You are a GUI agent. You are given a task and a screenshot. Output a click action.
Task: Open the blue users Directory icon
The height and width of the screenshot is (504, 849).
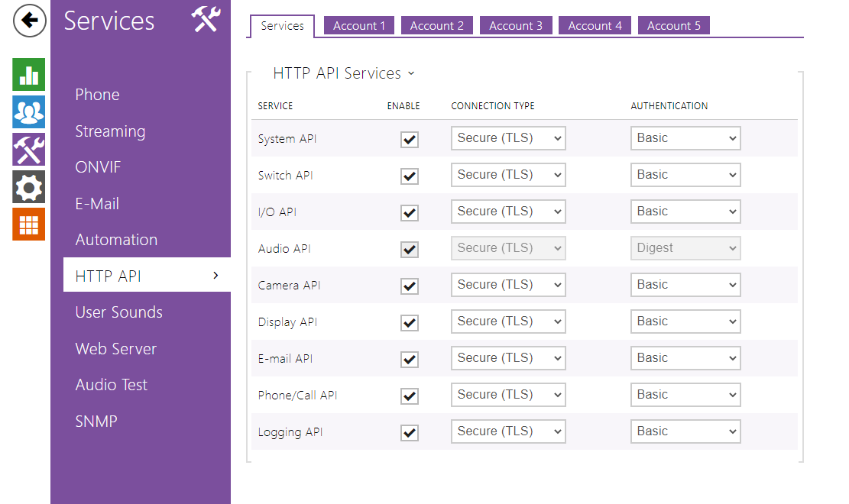click(x=29, y=112)
